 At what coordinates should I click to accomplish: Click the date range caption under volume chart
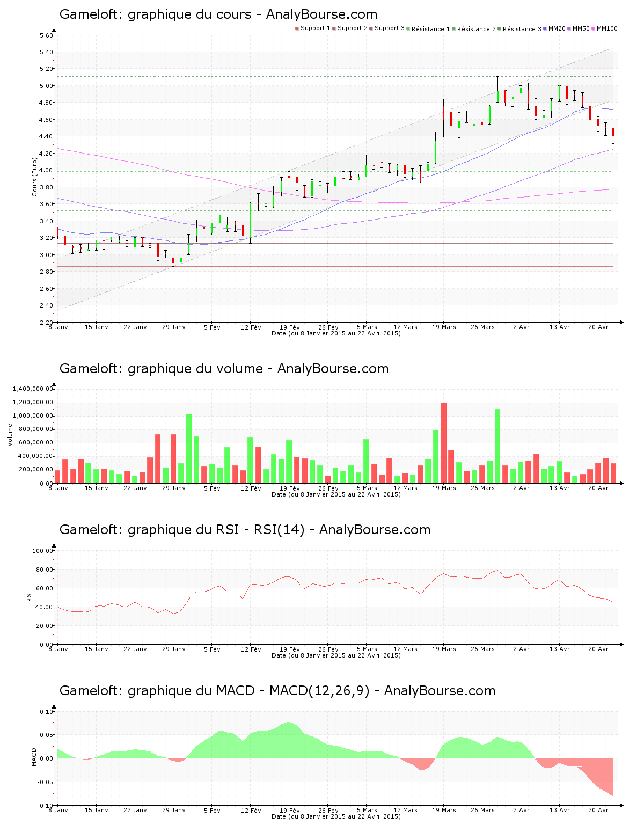(x=336, y=494)
